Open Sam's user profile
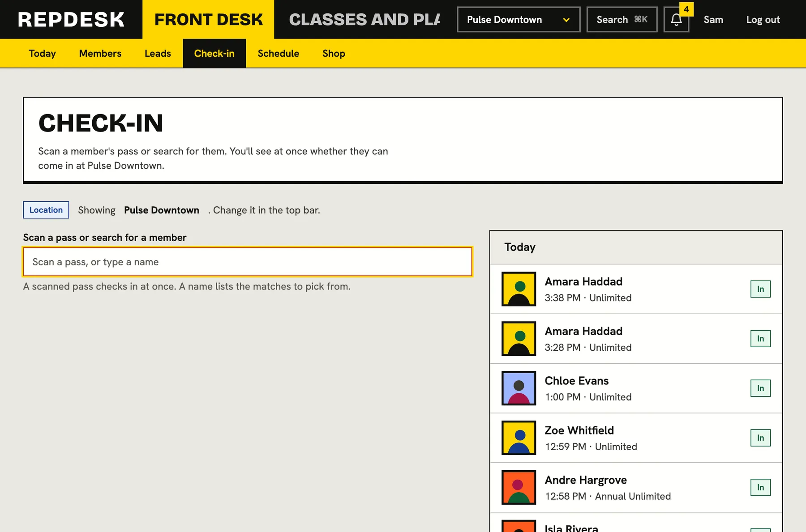The width and height of the screenshot is (806, 532). 713,20
